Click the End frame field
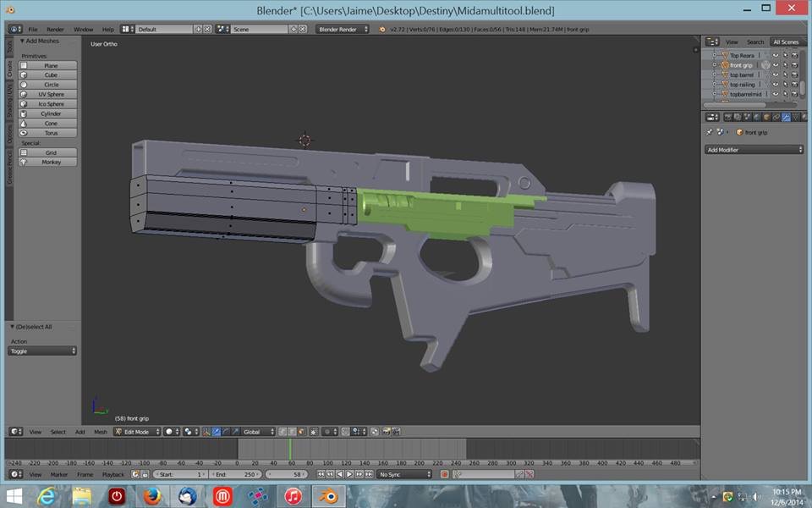Viewport: 812px width, 508px height. (236, 474)
